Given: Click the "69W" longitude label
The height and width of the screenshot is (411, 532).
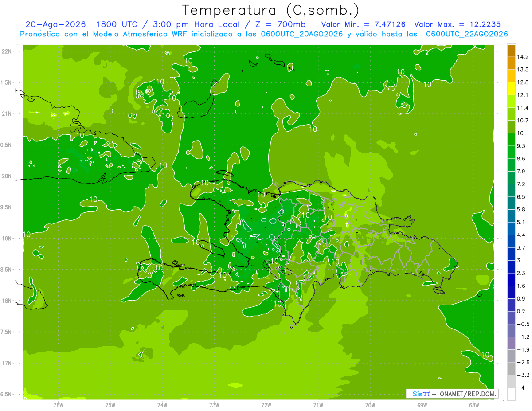Looking at the screenshot, I should pyautogui.click(x=422, y=405).
